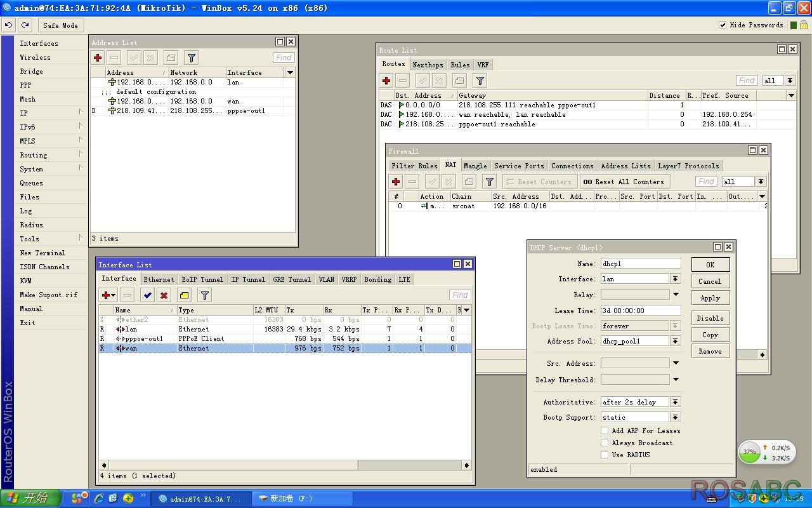Click the Lease Time field

(x=640, y=311)
